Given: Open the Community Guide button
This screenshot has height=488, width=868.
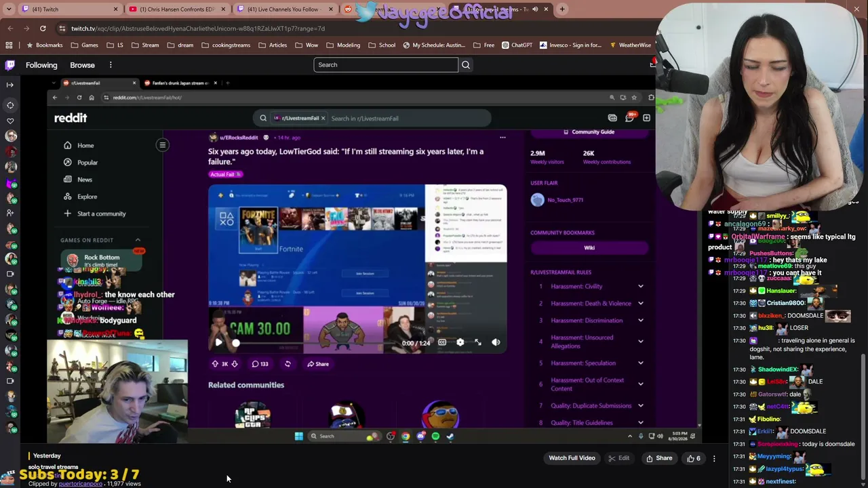Looking at the screenshot, I should 589,132.
